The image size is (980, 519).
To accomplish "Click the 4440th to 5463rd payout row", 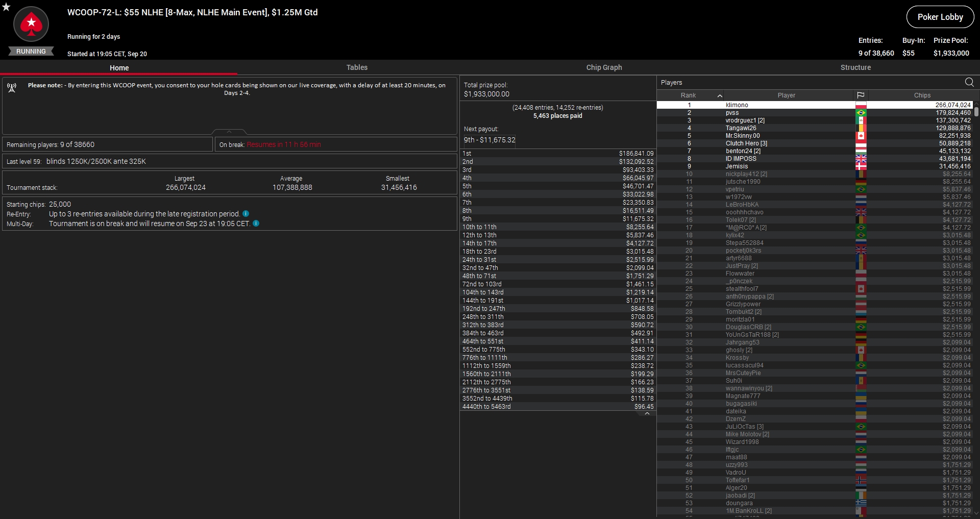I will tap(558, 407).
